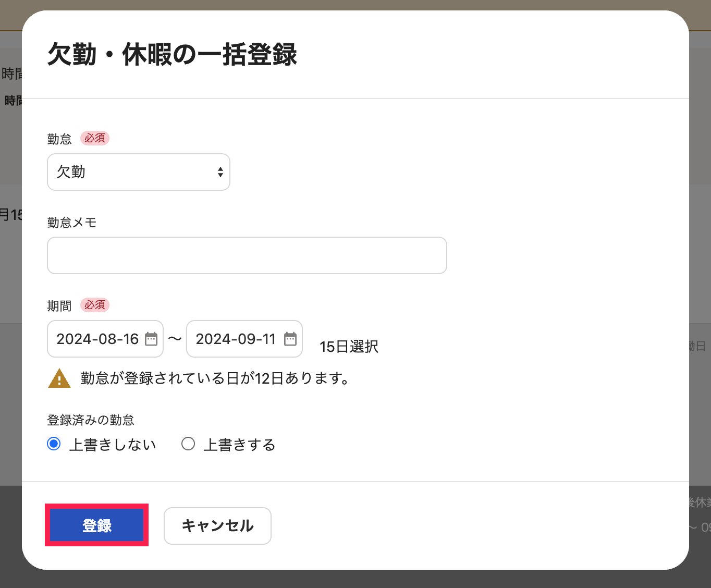Open the 勤怠 dropdown showing 欠勤
The image size is (711, 588).
click(139, 172)
